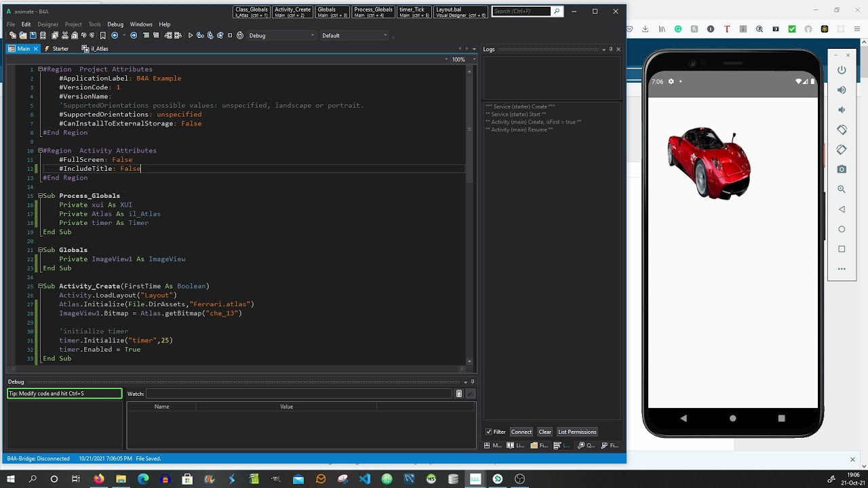868x488 pixels.
Task: Collapse the Sub Process_Globals block
Action: (x=41, y=196)
